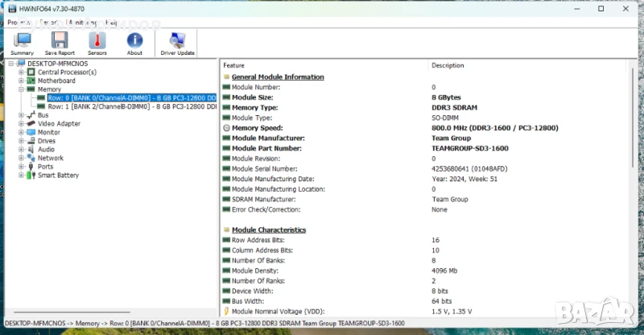Image resolution: width=644 pixels, height=335 pixels.
Task: Open the Sensors thermometer icon
Action: point(97,42)
